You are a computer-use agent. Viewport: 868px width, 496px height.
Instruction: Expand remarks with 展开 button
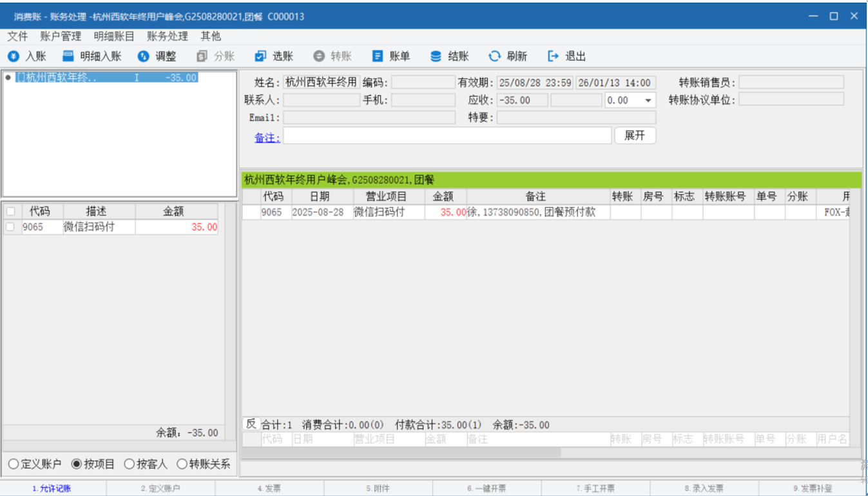click(x=635, y=135)
